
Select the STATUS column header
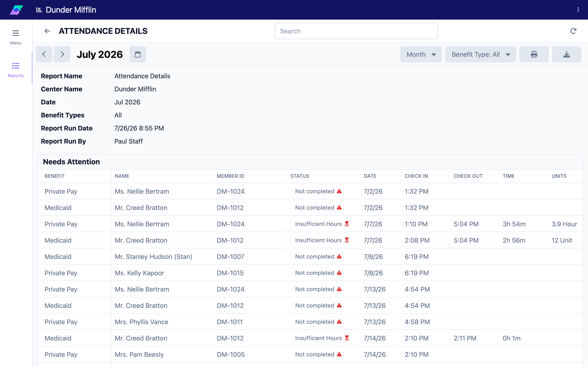[300, 176]
